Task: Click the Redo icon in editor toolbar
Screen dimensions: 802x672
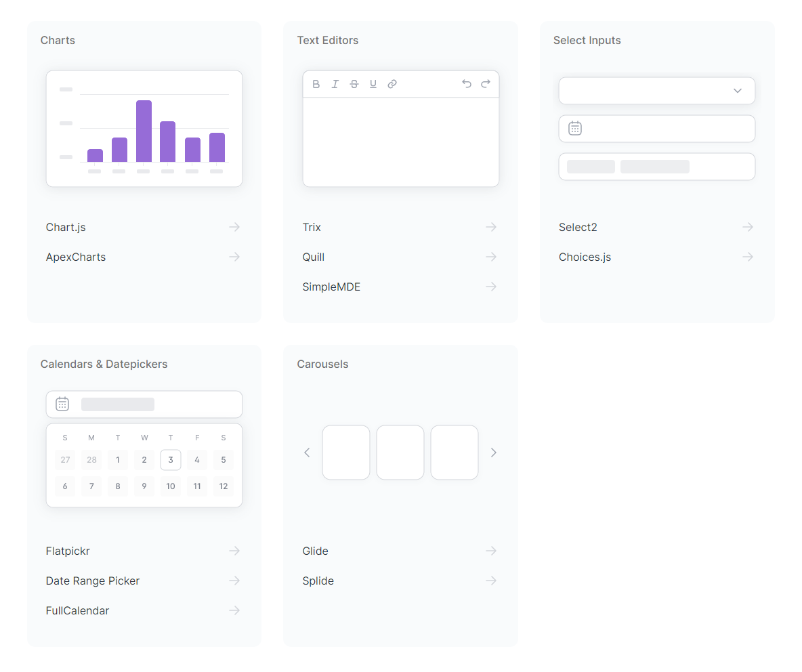Action: click(x=486, y=83)
